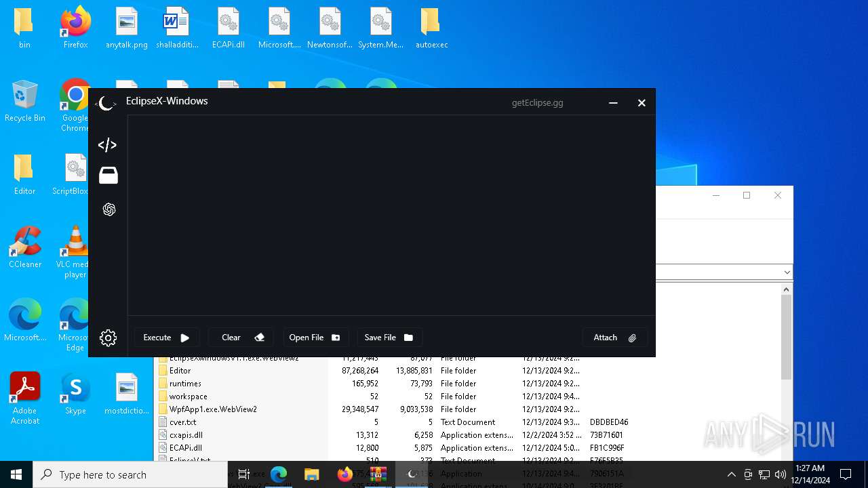Open the notification center
This screenshot has width=868, height=488.
pos(846,474)
